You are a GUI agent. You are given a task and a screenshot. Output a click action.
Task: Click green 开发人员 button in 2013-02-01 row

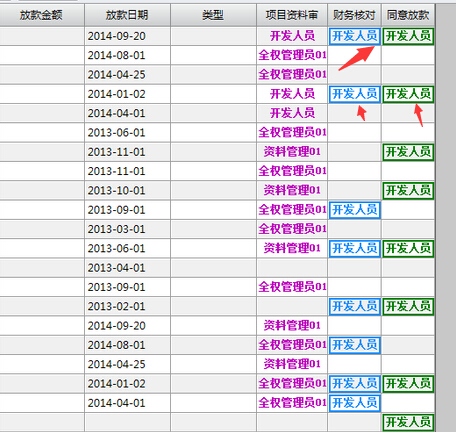(408, 307)
